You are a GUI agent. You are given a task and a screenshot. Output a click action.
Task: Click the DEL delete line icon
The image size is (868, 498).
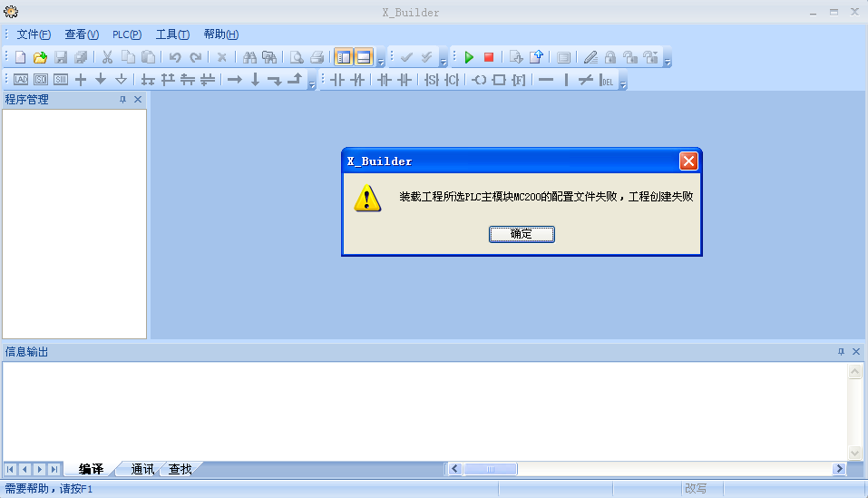(x=607, y=80)
